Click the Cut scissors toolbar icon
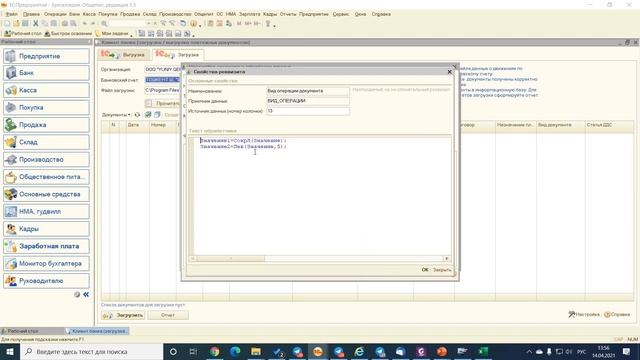 [x=36, y=24]
